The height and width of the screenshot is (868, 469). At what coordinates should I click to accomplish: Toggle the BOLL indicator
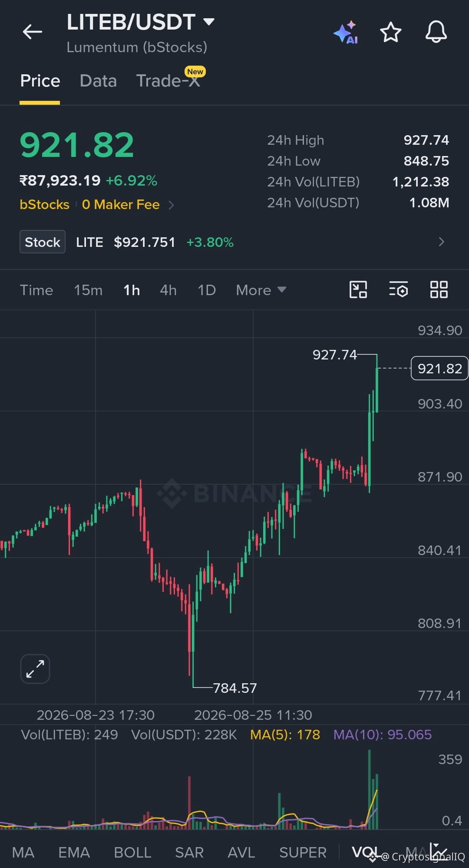click(132, 852)
